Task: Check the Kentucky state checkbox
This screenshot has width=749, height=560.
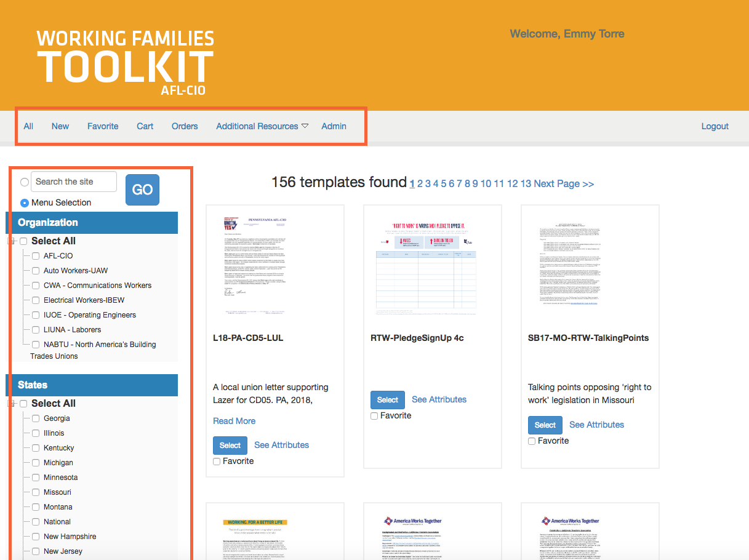Action: 36,448
